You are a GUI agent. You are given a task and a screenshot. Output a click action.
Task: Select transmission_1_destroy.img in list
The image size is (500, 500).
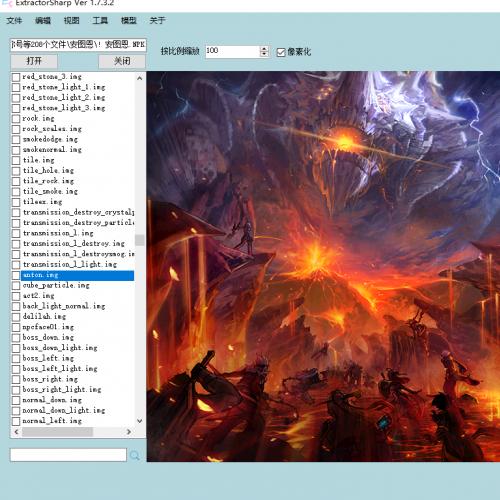[74, 244]
